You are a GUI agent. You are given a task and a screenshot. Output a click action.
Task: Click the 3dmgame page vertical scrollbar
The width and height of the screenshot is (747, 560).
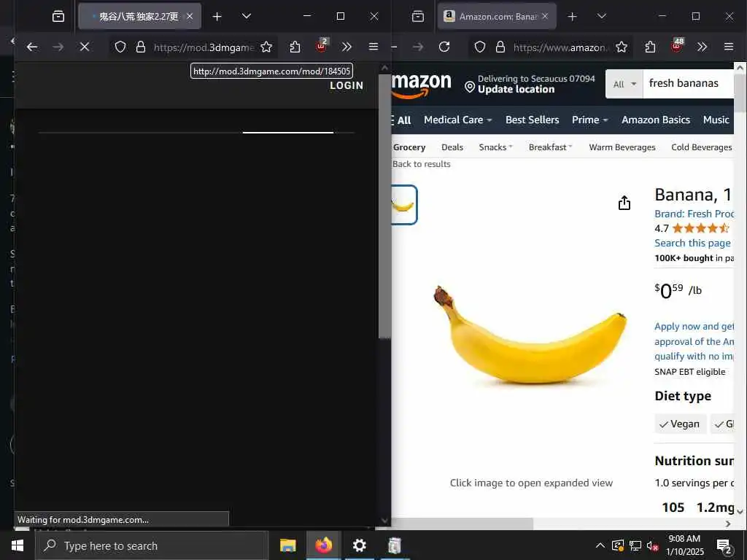click(384, 205)
